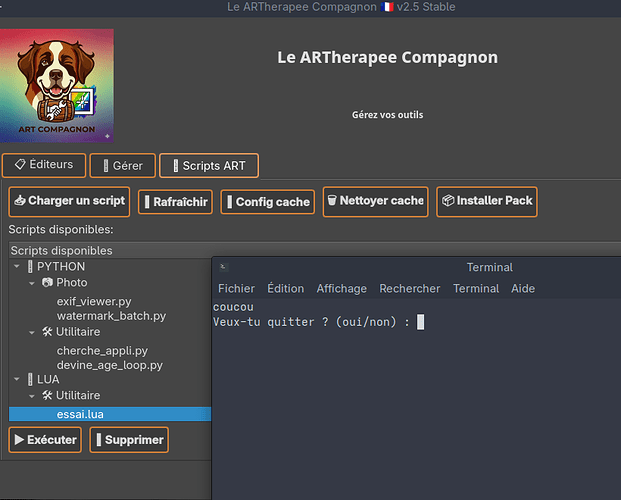The width and height of the screenshot is (621, 500).
Task: Select watermark_batch.py script
Action: (111, 316)
